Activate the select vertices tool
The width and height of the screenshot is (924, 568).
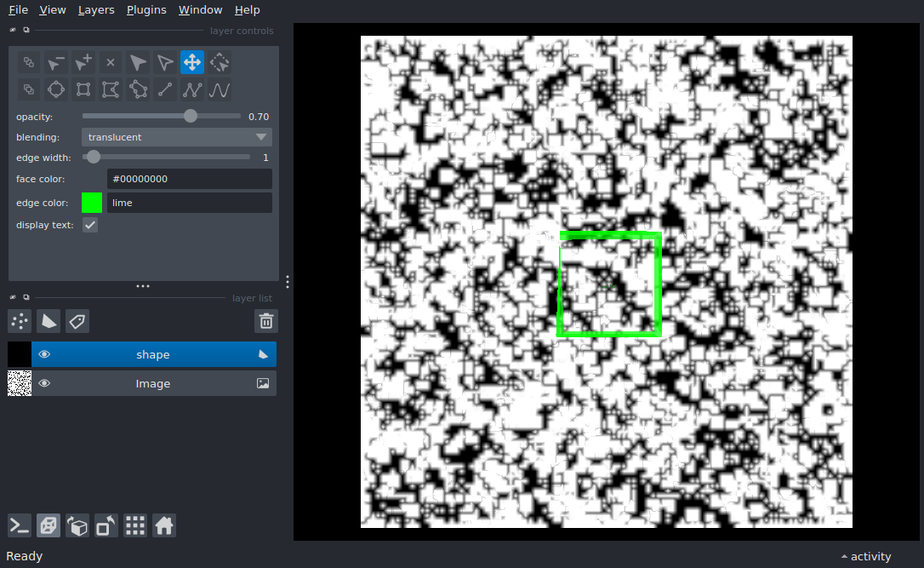165,62
